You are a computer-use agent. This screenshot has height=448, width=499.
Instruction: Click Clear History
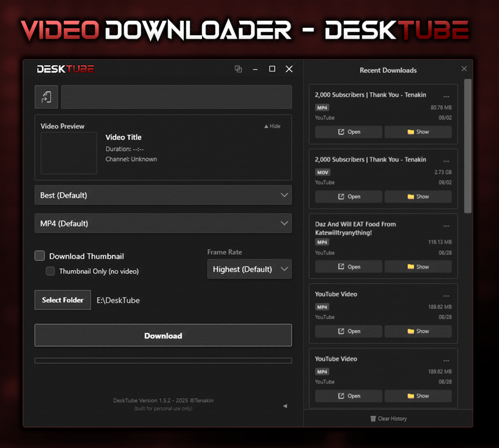pyautogui.click(x=389, y=419)
